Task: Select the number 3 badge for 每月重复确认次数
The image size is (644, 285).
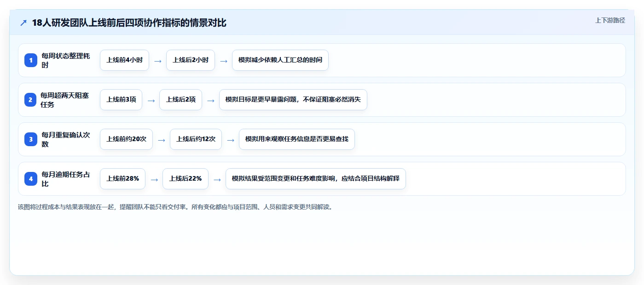Action: pos(31,139)
